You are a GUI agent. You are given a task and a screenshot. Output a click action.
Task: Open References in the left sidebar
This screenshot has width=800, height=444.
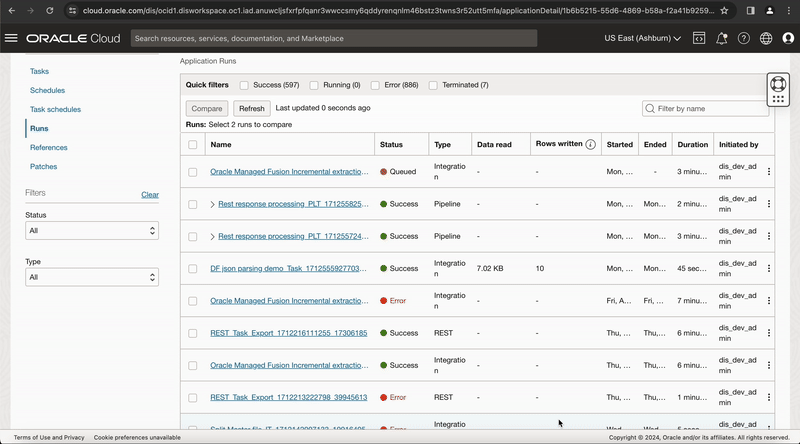(48, 147)
